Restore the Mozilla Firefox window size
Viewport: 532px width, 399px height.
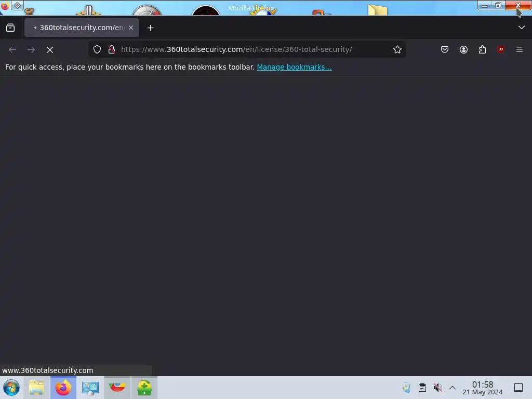[498, 5]
